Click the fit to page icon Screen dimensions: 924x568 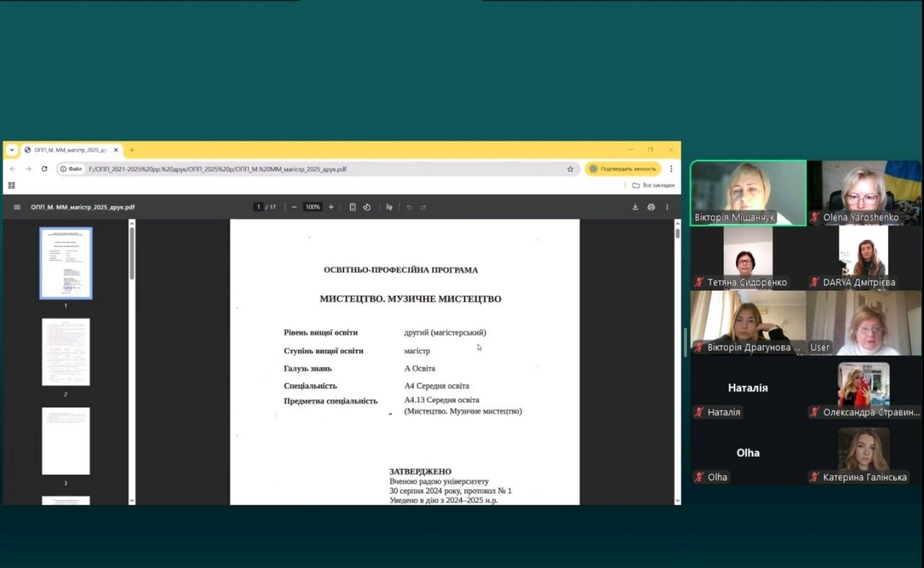[x=352, y=207]
